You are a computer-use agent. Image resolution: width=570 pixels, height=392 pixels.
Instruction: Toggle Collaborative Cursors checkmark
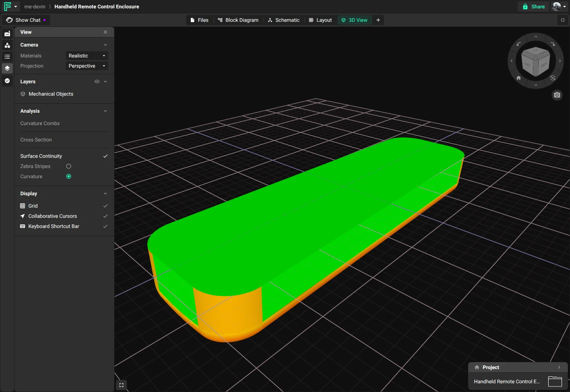(x=105, y=216)
